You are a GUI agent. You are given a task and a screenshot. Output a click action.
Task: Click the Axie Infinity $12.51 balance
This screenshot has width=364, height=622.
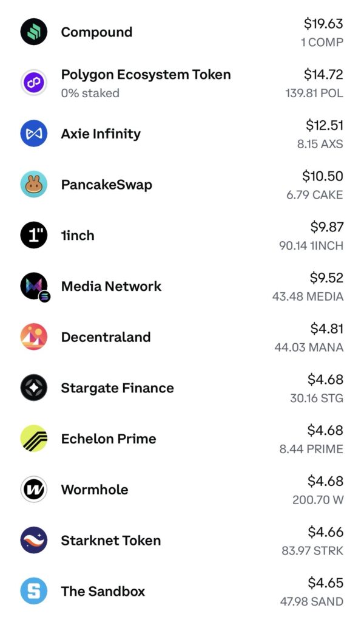click(x=325, y=125)
